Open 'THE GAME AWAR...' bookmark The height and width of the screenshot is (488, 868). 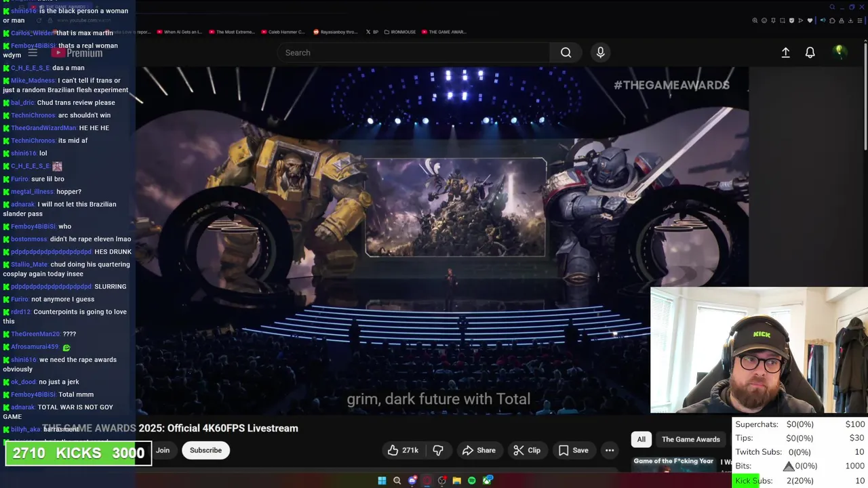[444, 32]
